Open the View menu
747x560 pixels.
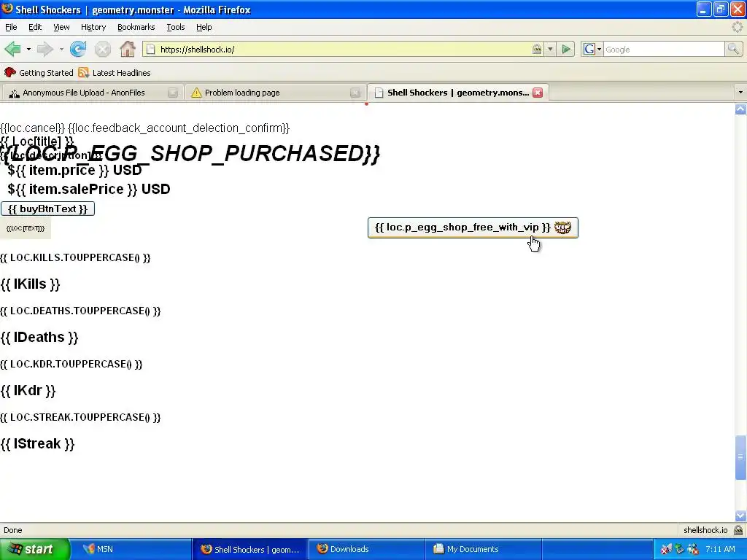(61, 27)
